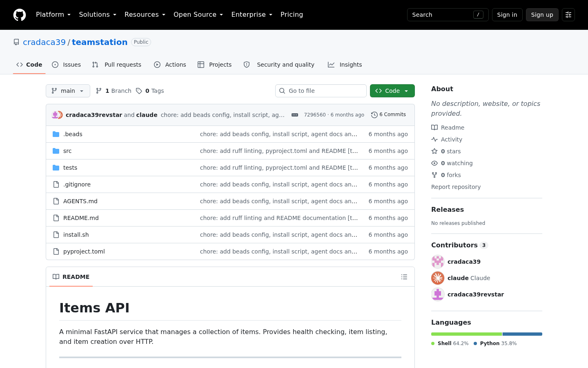Open the .gitignore file
Screen dimensions: 588x368
tap(77, 184)
